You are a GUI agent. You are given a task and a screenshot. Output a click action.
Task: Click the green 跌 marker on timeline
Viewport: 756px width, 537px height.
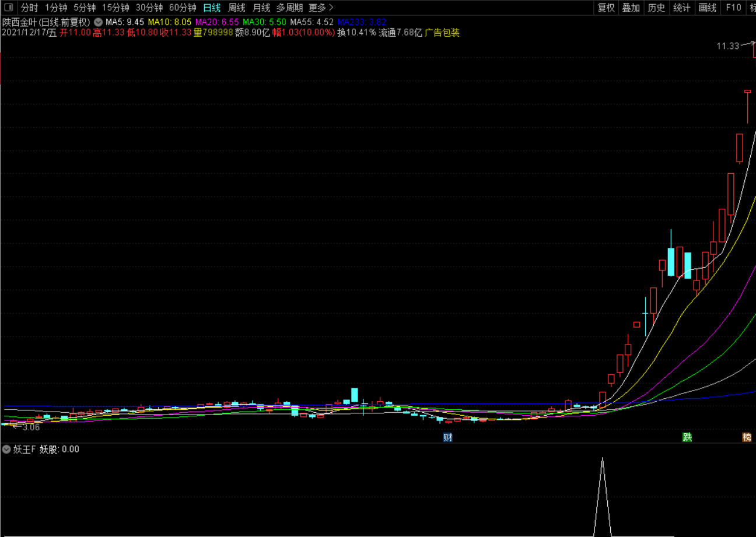[x=688, y=437]
